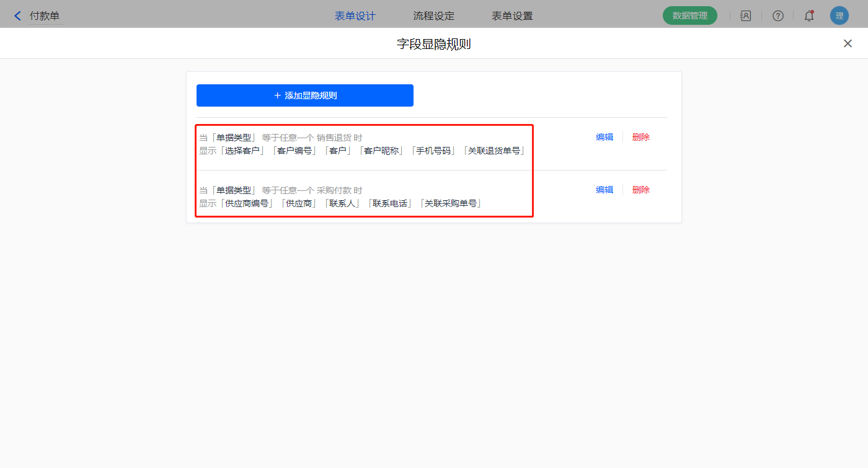Open the user avatar menu
The image size is (868, 468).
pyautogui.click(x=839, y=16)
